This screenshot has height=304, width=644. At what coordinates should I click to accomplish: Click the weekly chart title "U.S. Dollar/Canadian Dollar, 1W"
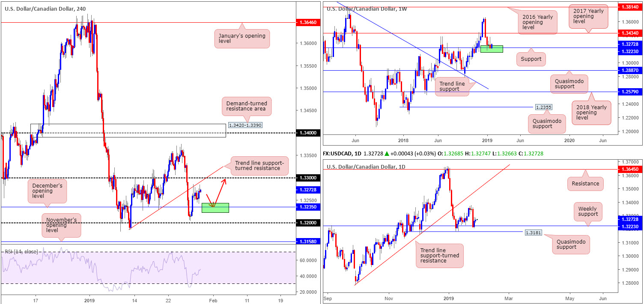366,8
